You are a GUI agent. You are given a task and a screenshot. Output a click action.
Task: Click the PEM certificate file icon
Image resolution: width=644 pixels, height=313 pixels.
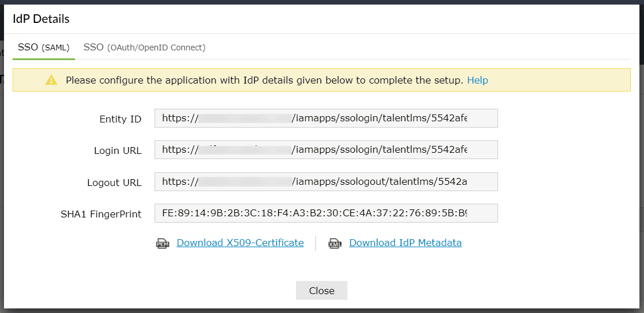pos(163,243)
